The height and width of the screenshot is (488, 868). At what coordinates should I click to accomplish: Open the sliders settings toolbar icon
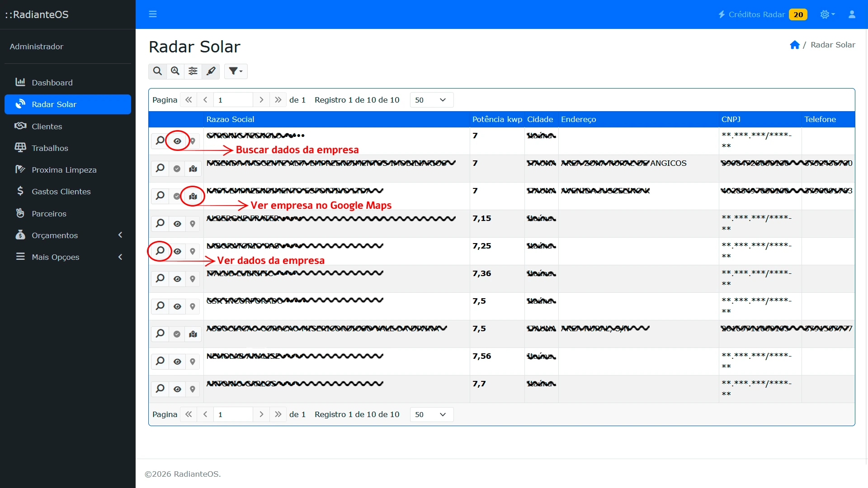193,71
